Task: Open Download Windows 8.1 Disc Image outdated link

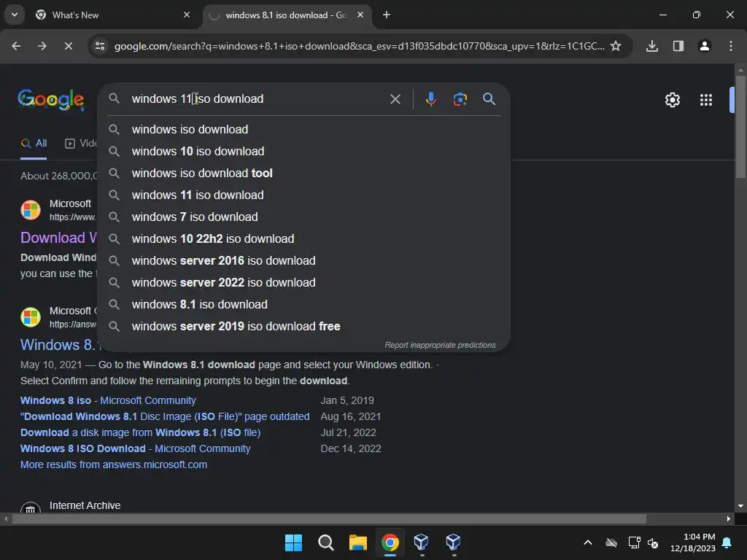Action: [165, 416]
